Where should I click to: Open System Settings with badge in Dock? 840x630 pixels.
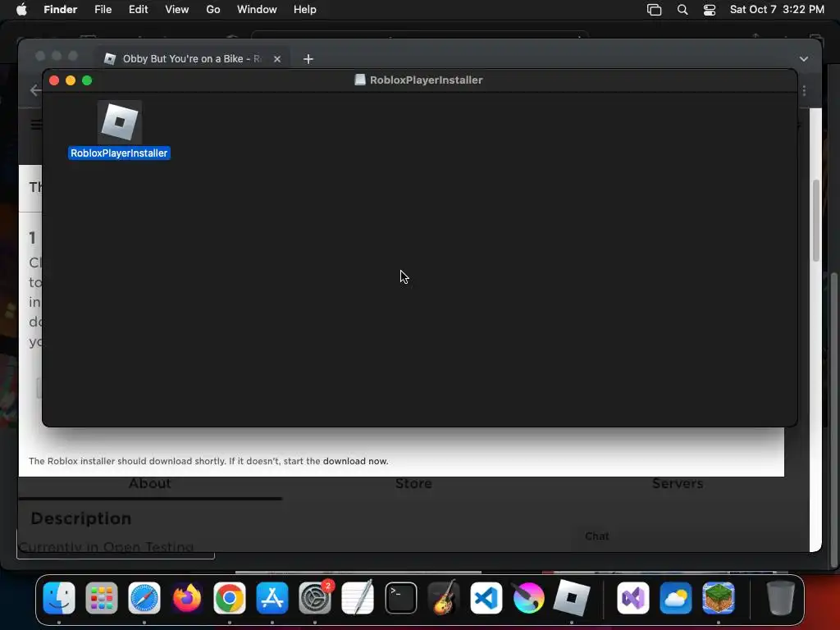[315, 598]
